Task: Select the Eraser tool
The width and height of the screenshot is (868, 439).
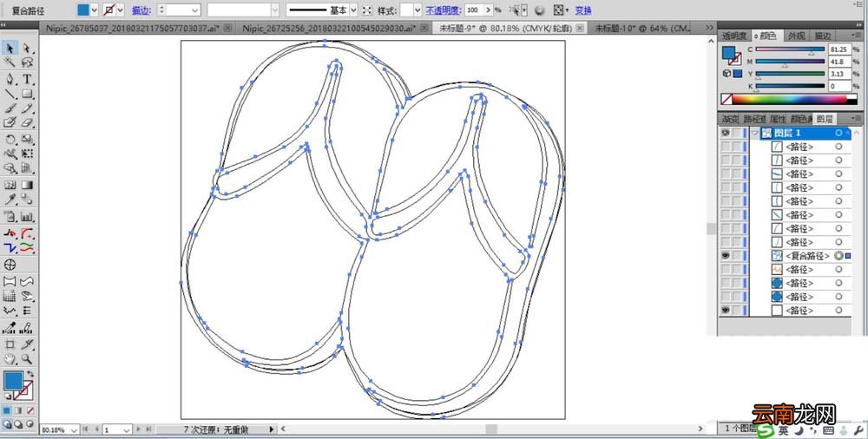Action: tap(27, 123)
